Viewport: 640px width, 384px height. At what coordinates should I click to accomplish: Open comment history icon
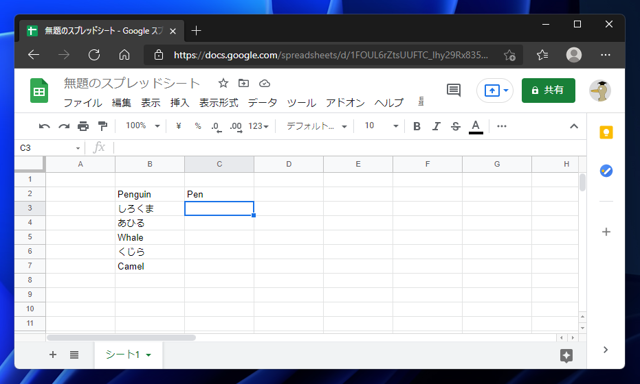pos(453,90)
